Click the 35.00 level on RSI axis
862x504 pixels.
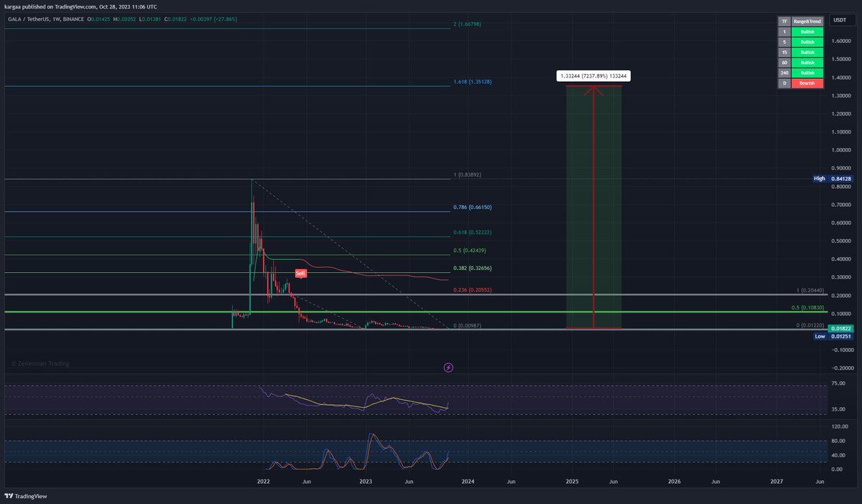pyautogui.click(x=838, y=409)
